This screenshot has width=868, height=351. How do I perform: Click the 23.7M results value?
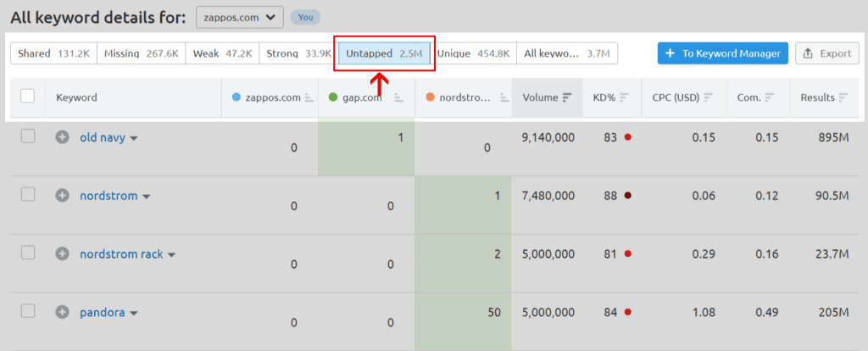pos(832,253)
